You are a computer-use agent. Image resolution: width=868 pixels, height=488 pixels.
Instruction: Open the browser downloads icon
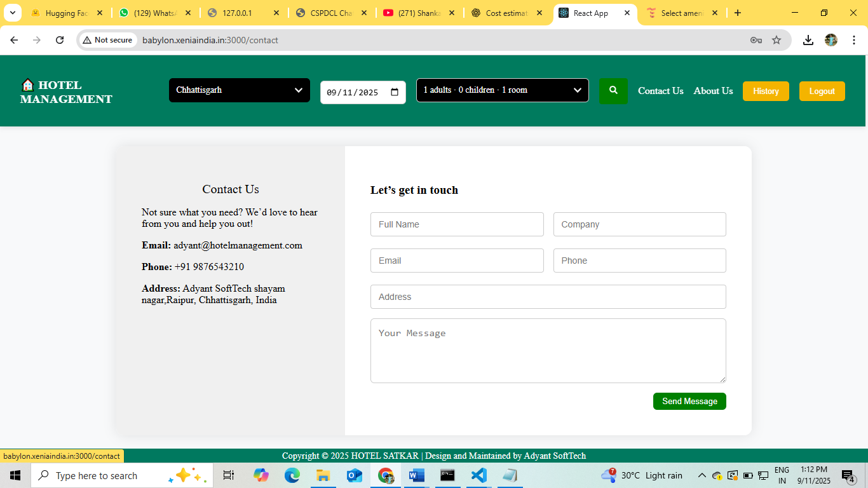[x=808, y=40]
